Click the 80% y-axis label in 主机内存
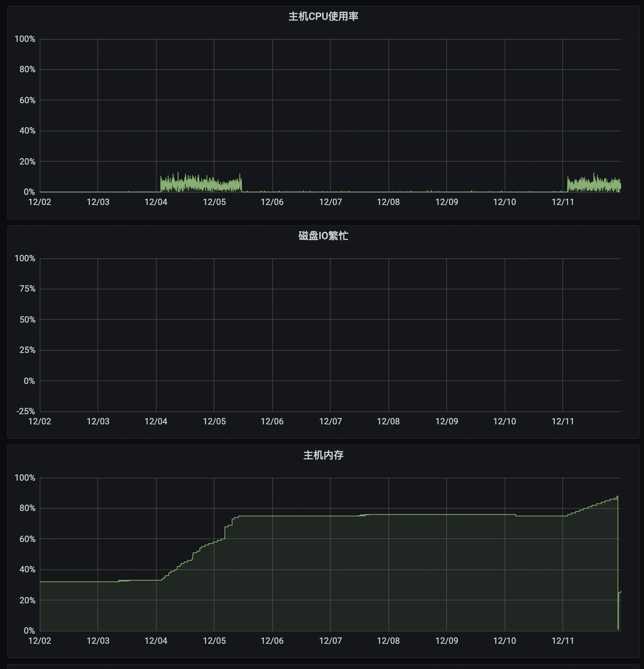This screenshot has width=644, height=669. click(27, 508)
